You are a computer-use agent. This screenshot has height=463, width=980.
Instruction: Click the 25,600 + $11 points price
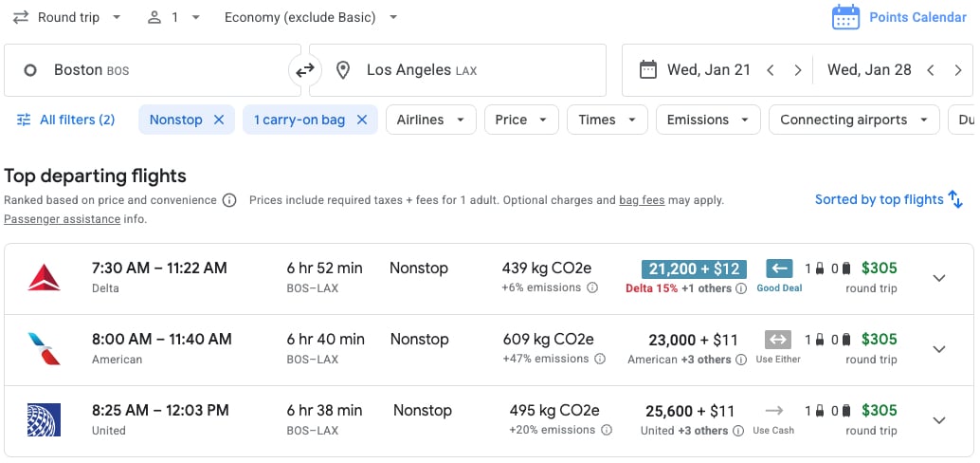[690, 412]
